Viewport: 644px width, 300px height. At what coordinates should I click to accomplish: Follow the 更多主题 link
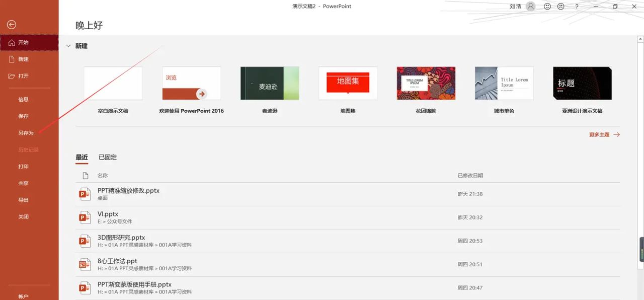602,134
